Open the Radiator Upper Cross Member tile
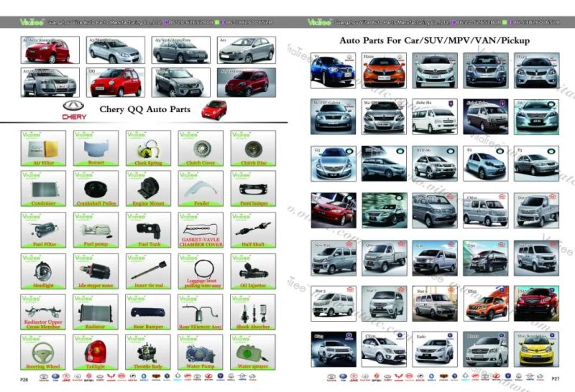575x392 pixels. click(x=43, y=312)
